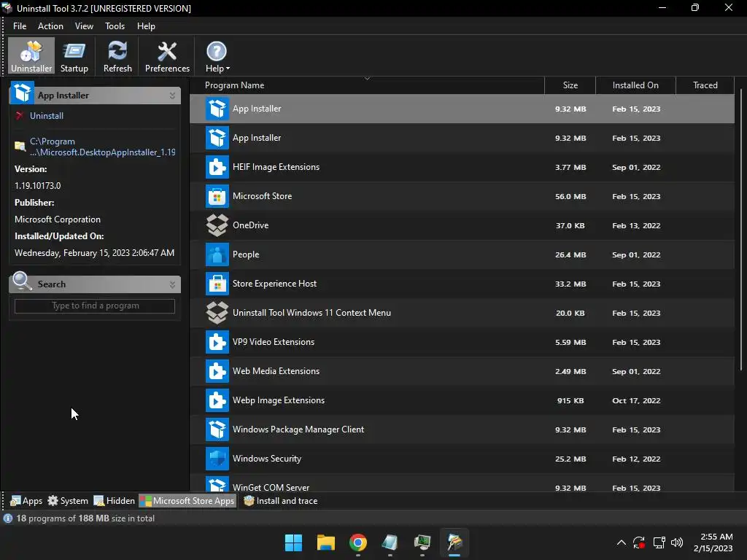Open the Action menu
This screenshot has height=560, width=747.
tap(50, 26)
